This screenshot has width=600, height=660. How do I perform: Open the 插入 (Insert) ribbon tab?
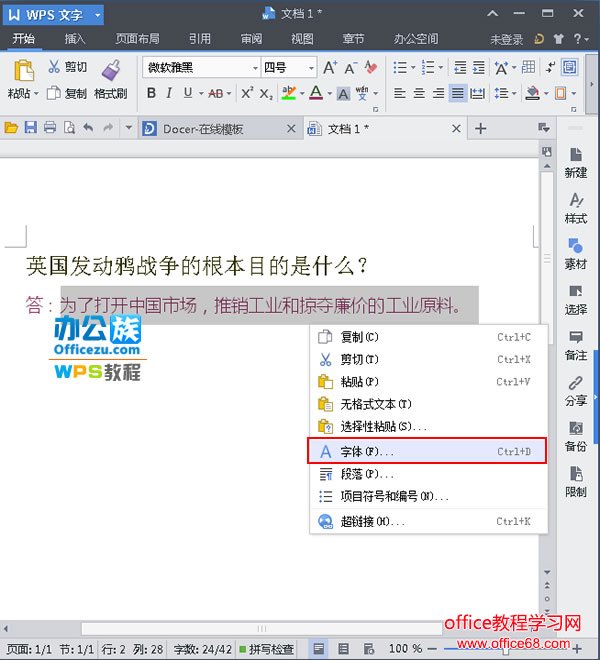click(75, 39)
